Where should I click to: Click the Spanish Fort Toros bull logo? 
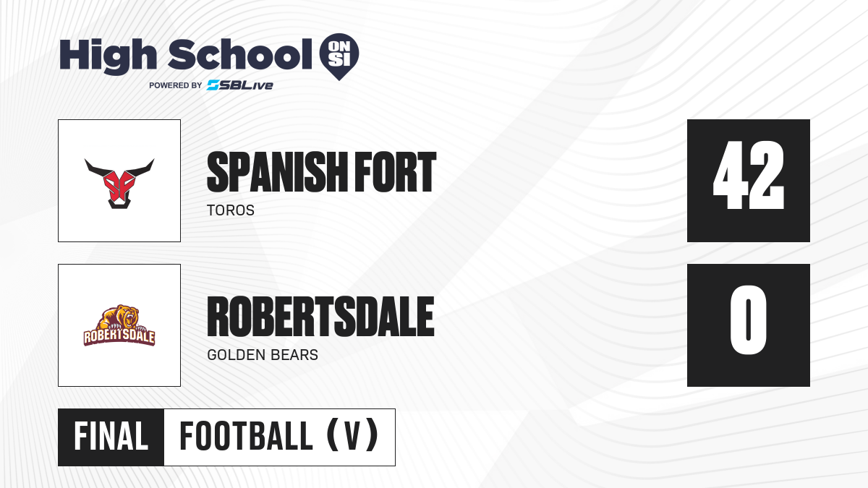(x=119, y=181)
